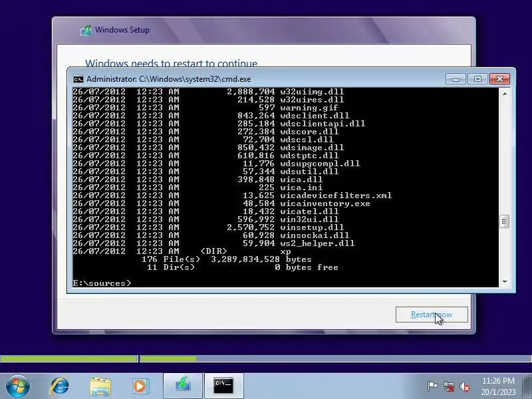532x399 pixels.
Task: Click scroll down arrow in cmd window
Action: pyautogui.click(x=505, y=281)
